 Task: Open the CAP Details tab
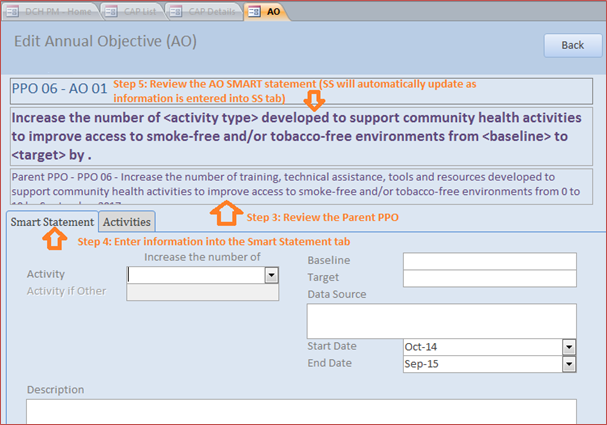(x=205, y=12)
